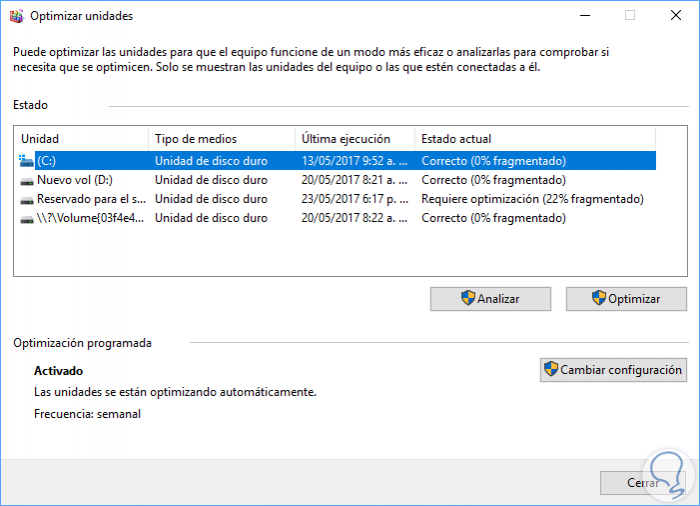Click the \\?\Volume{03f4e4... drive icon
This screenshot has height=506, width=700.
pyautogui.click(x=27, y=219)
